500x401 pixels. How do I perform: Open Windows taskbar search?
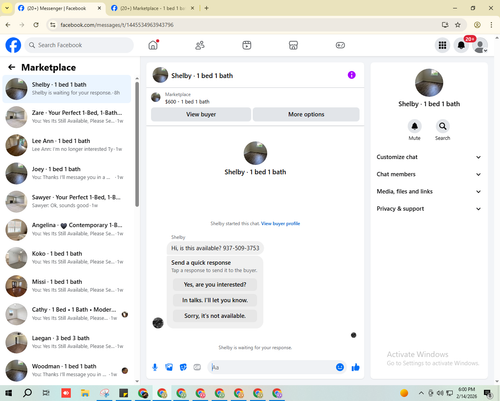click(27, 393)
